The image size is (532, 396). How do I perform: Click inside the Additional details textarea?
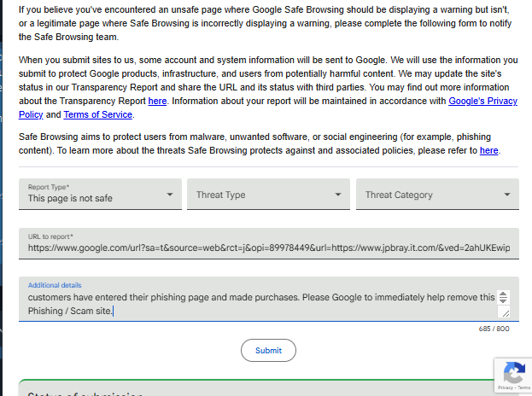pos(256,303)
